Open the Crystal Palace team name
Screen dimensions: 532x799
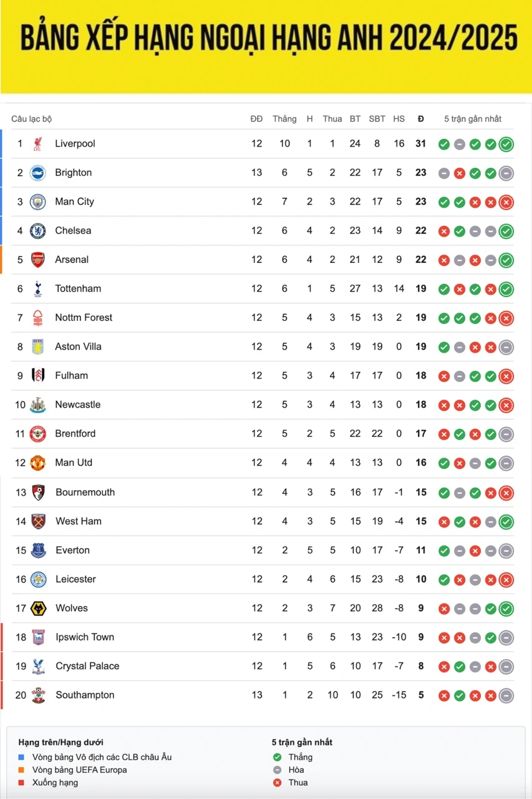[x=87, y=666]
